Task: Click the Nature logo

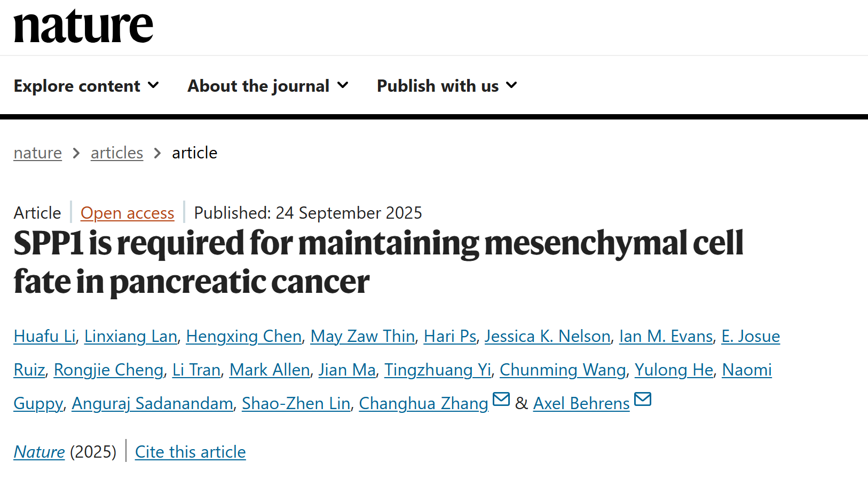Action: (x=83, y=26)
